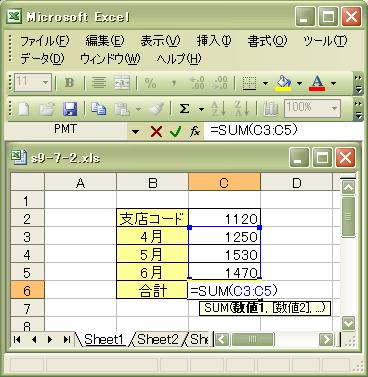Click next sheet navigation arrow
Screen dimensions: 368x377
50,340
